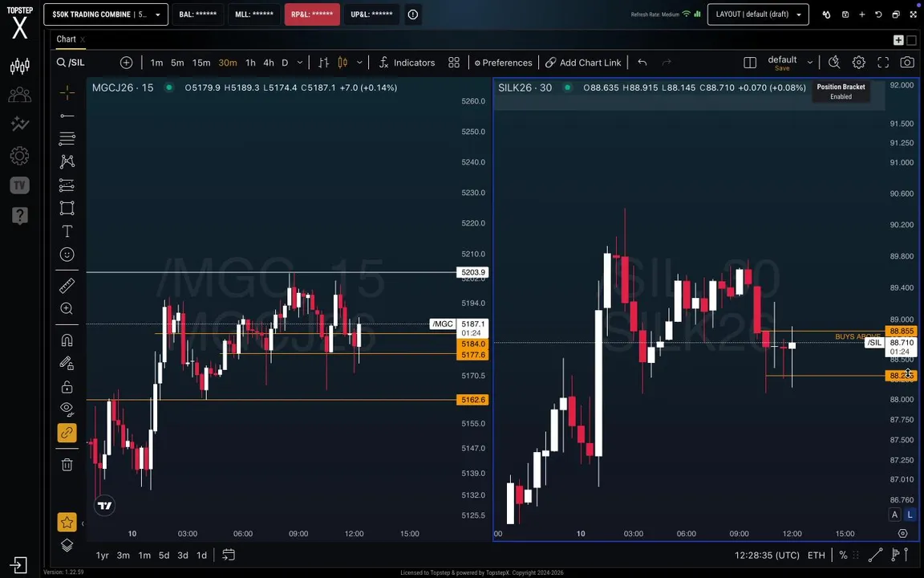
Task: Toggle the favorites star toolbar
Action: 67,522
